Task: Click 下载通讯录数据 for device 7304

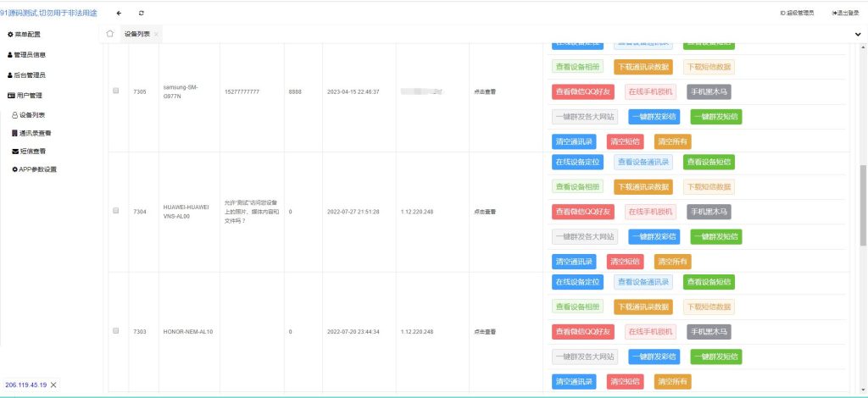Action: coord(643,187)
